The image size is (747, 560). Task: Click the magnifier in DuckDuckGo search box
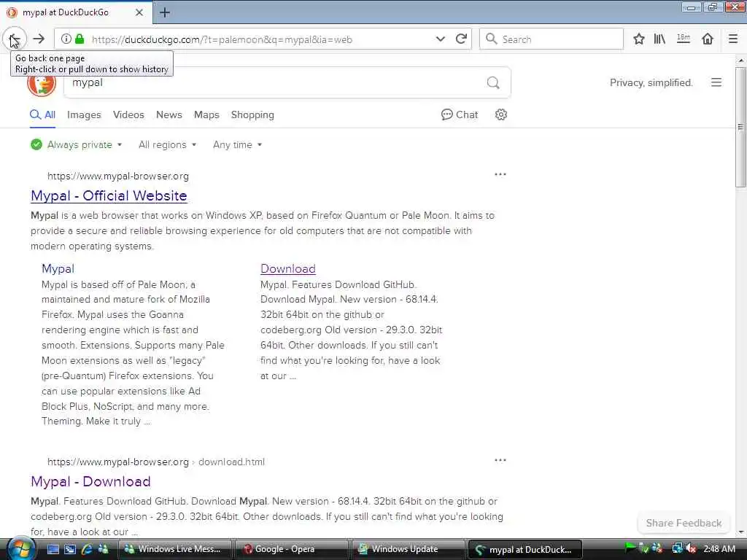tap(493, 83)
